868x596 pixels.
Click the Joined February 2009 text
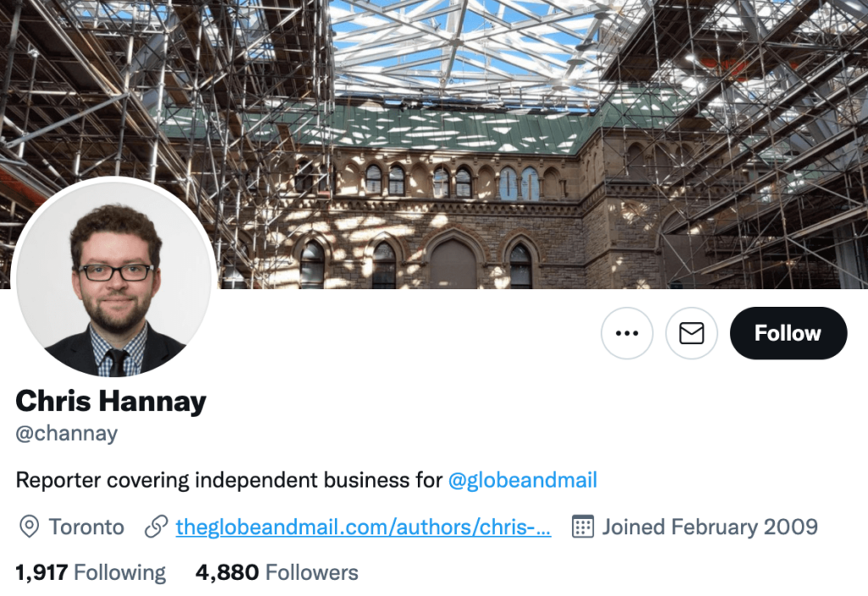pyautogui.click(x=709, y=527)
